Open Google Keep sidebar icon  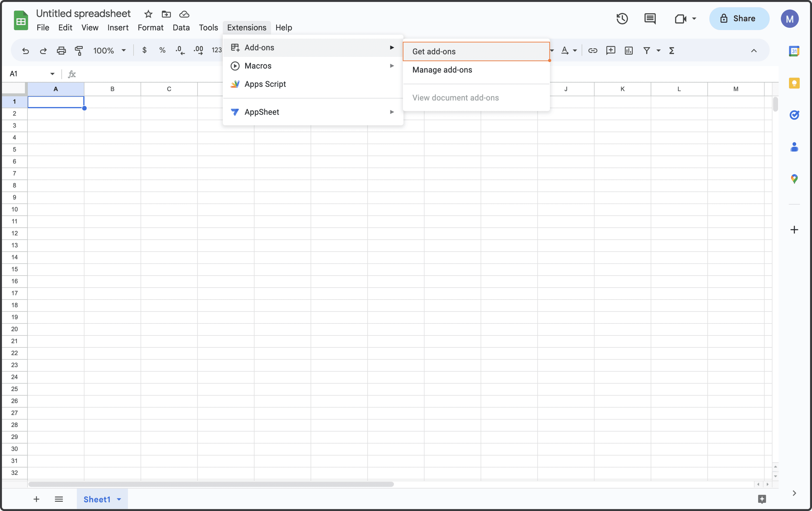tap(794, 83)
